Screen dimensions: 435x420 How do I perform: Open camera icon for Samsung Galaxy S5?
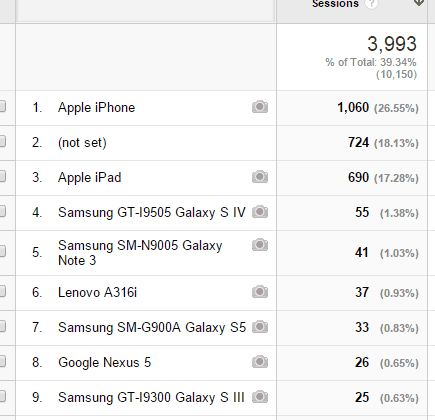[260, 327]
